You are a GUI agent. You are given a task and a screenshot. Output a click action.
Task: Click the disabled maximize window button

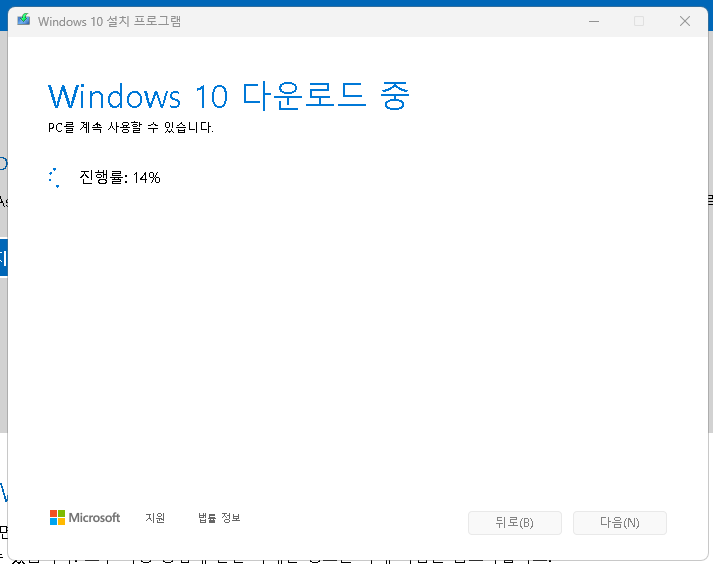[x=639, y=21]
